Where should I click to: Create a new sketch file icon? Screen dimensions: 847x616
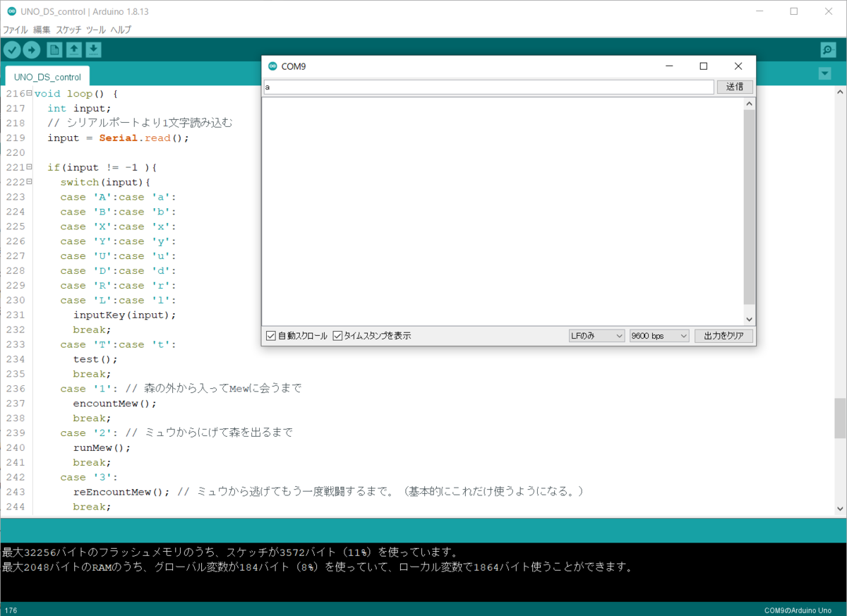click(x=54, y=49)
